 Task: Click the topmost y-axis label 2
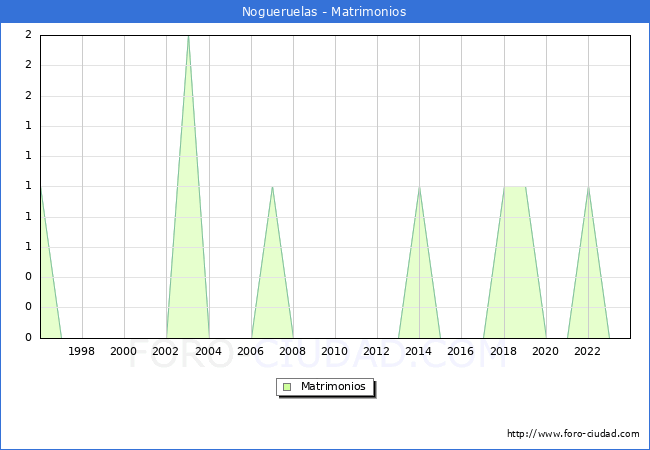pyautogui.click(x=28, y=35)
